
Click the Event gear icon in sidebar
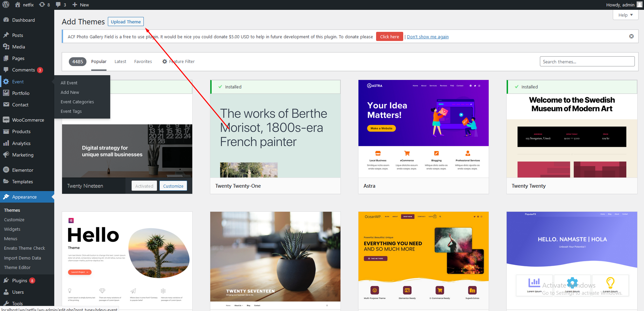coord(6,82)
